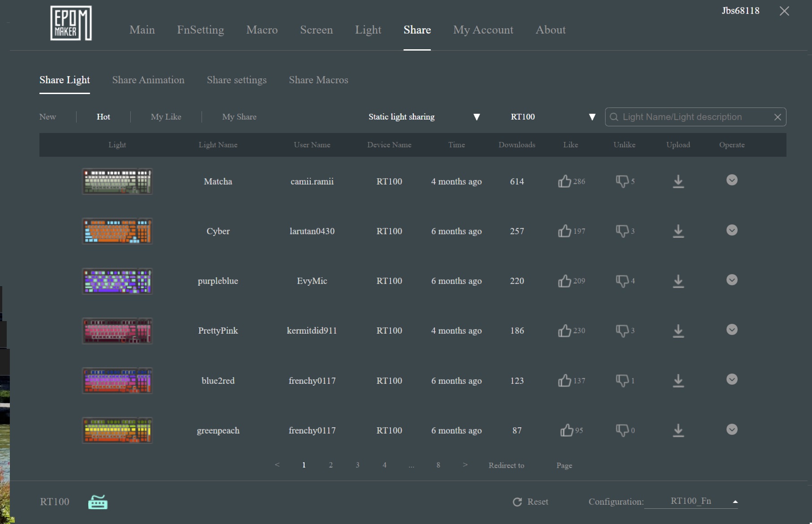Screen dimensions: 812x524
Task: Click thumbs up on PrettyPink
Action: point(564,331)
